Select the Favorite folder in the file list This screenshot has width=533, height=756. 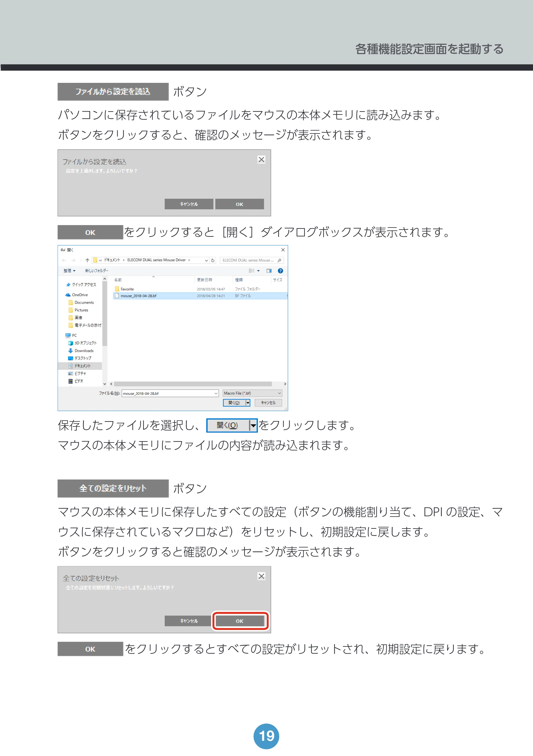pos(124,289)
